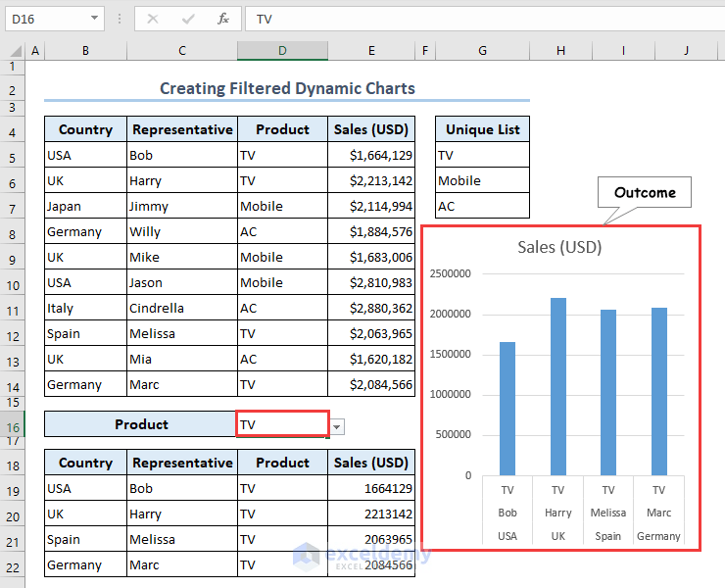Open the Product validation dropdown arrow
The height and width of the screenshot is (588, 725).
coord(337,425)
